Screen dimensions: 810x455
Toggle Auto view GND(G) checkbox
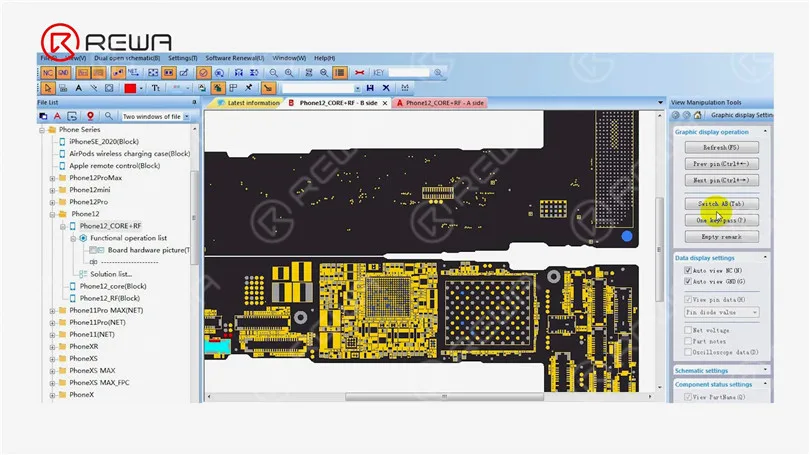(688, 281)
